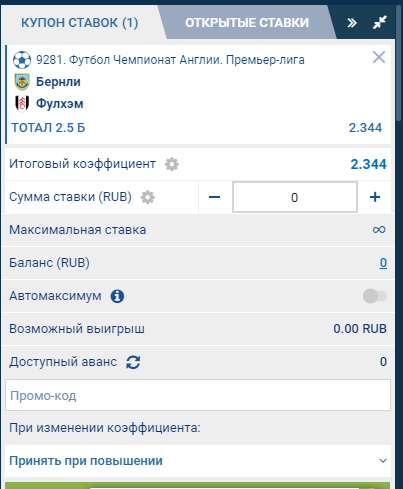403x489 pixels.
Task: Click the Fulham club crest
Action: click(x=22, y=104)
